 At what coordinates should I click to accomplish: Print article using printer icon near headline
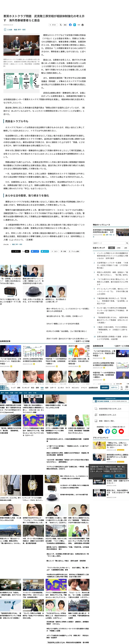pos(83,25)
